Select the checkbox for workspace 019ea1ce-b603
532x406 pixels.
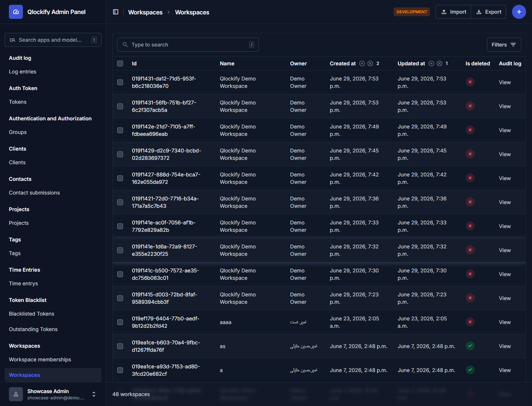pyautogui.click(x=120, y=346)
